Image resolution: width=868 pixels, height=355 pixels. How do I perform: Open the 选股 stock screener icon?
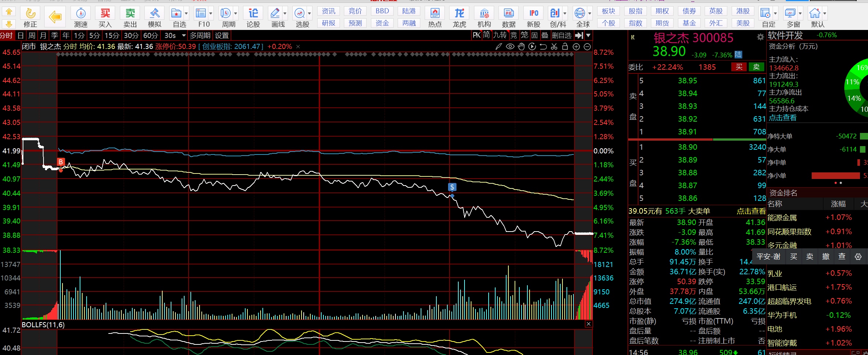(300, 14)
